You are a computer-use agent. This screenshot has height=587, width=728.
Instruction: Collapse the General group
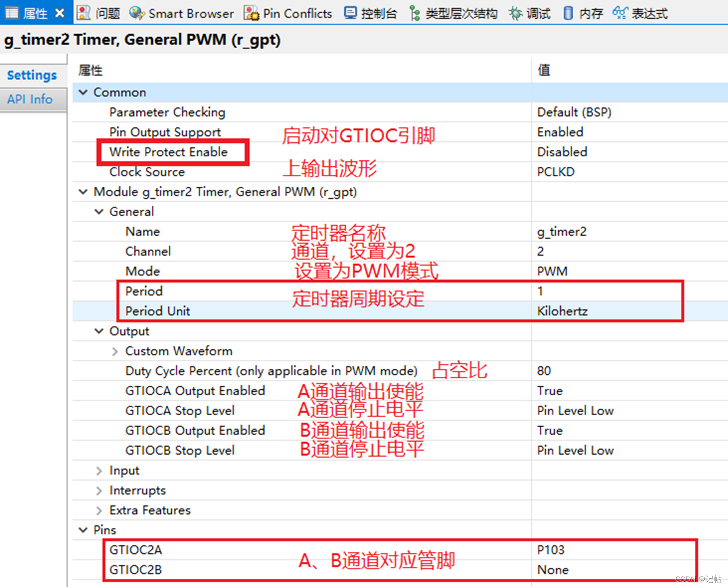(x=99, y=212)
